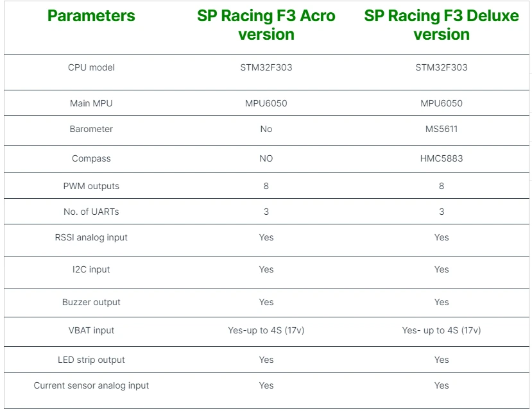Click the Current sensor analog input label

[x=91, y=385]
